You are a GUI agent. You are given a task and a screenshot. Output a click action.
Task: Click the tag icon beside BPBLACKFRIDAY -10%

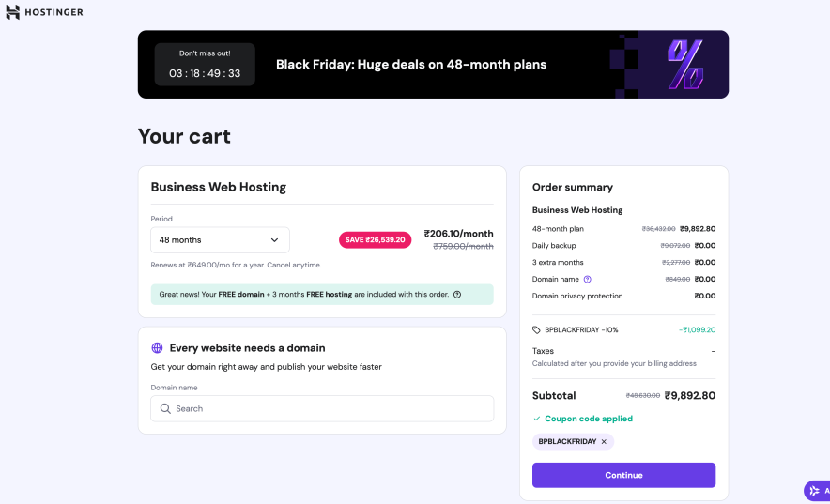(x=536, y=330)
